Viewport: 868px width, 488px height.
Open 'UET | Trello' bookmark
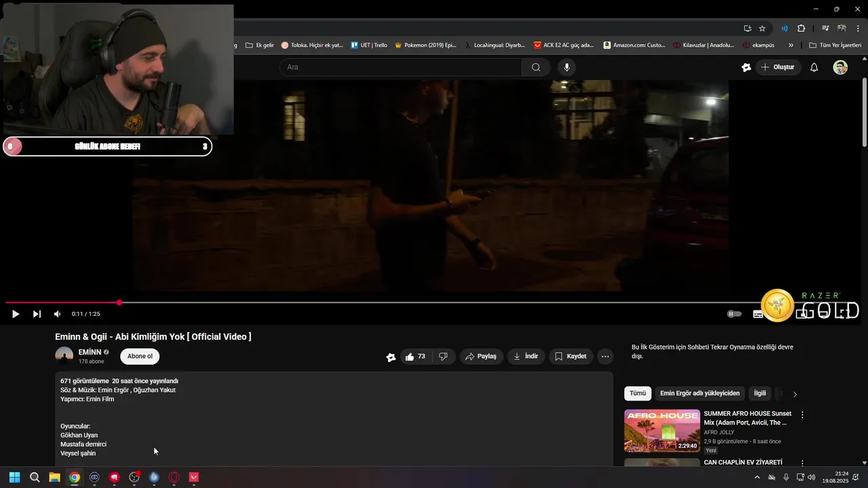coord(370,45)
